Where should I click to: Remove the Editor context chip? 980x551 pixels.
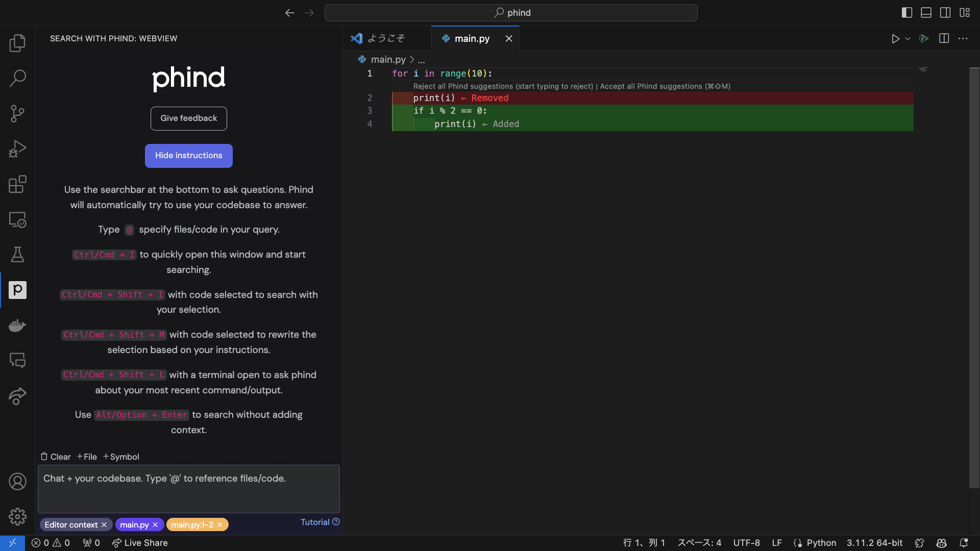coord(104,524)
